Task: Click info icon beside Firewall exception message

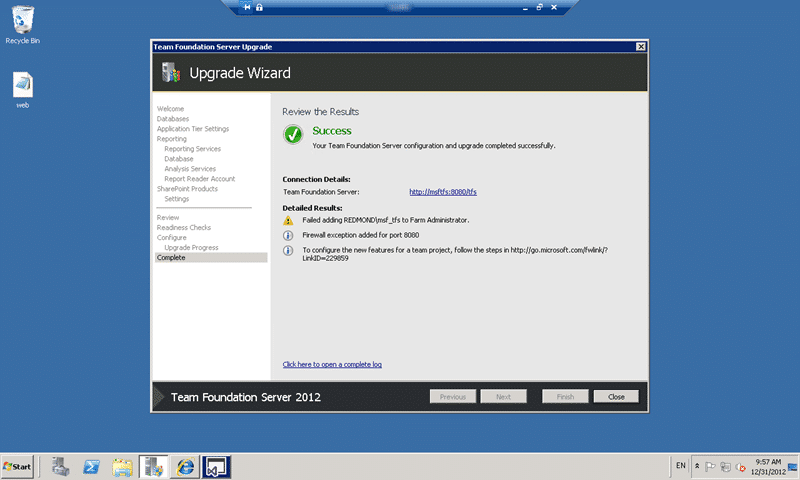Action: click(288, 235)
